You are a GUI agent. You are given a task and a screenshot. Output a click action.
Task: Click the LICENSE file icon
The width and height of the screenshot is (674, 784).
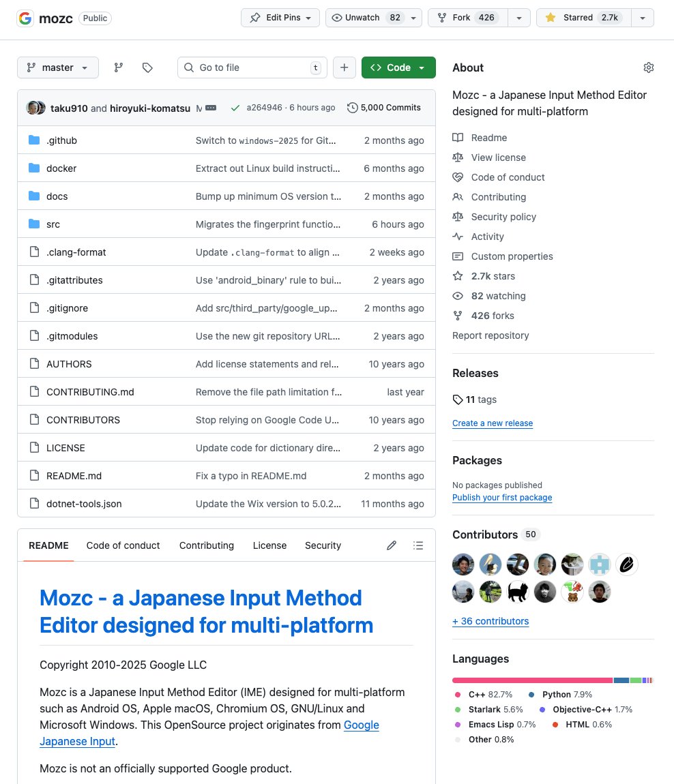tap(34, 447)
